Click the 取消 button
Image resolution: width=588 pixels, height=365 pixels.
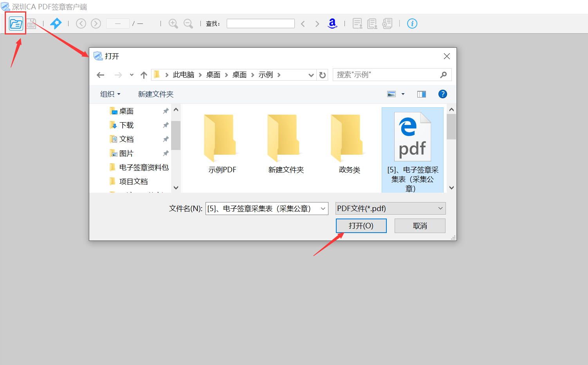coord(420,226)
